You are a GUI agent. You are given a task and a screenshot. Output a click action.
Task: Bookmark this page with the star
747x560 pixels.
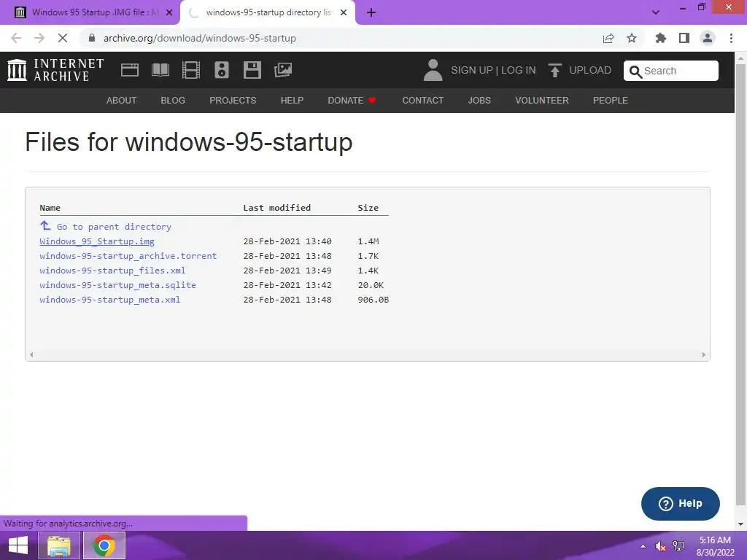coord(632,38)
